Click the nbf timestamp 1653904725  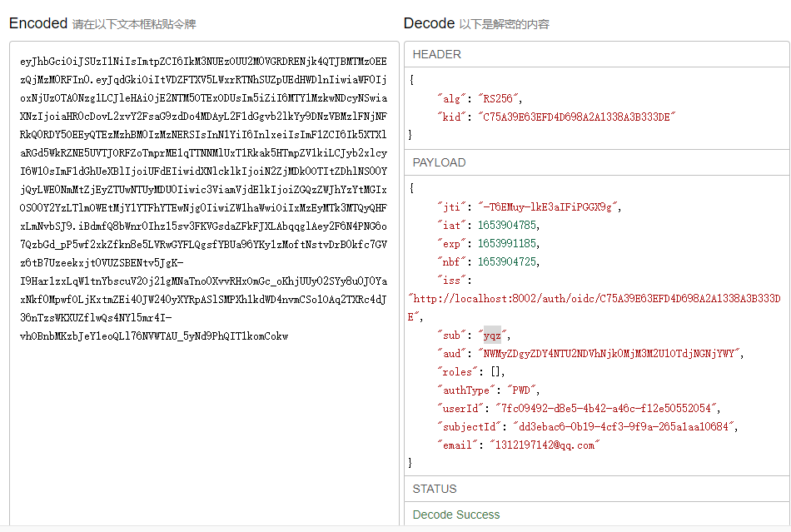pyautogui.click(x=507, y=261)
